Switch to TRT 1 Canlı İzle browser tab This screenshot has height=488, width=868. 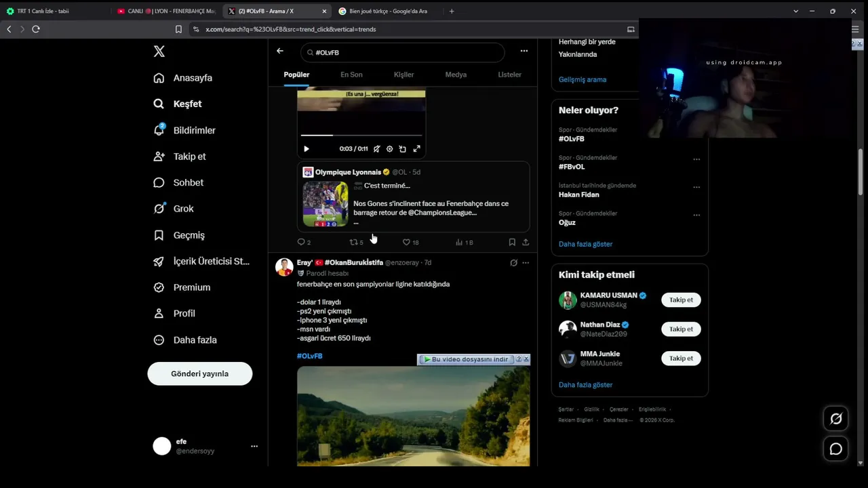click(x=54, y=11)
